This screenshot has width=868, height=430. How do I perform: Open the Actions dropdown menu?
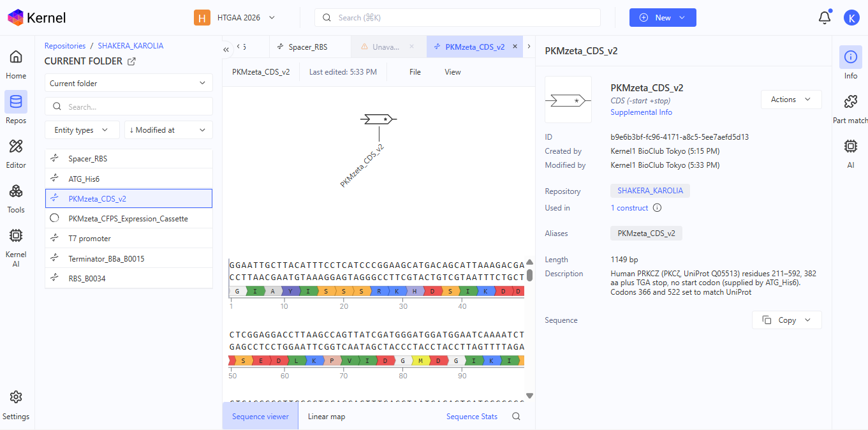point(791,100)
